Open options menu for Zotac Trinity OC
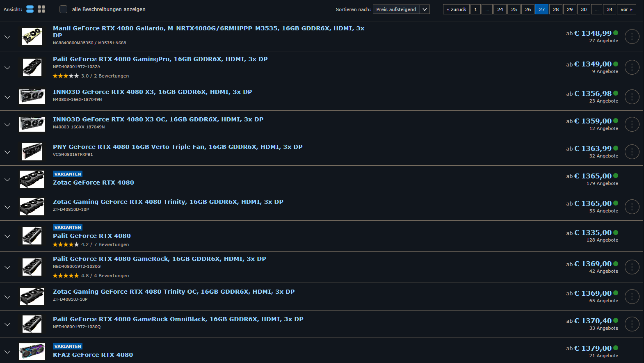Viewport: 644px width, 363px height. 632,297
